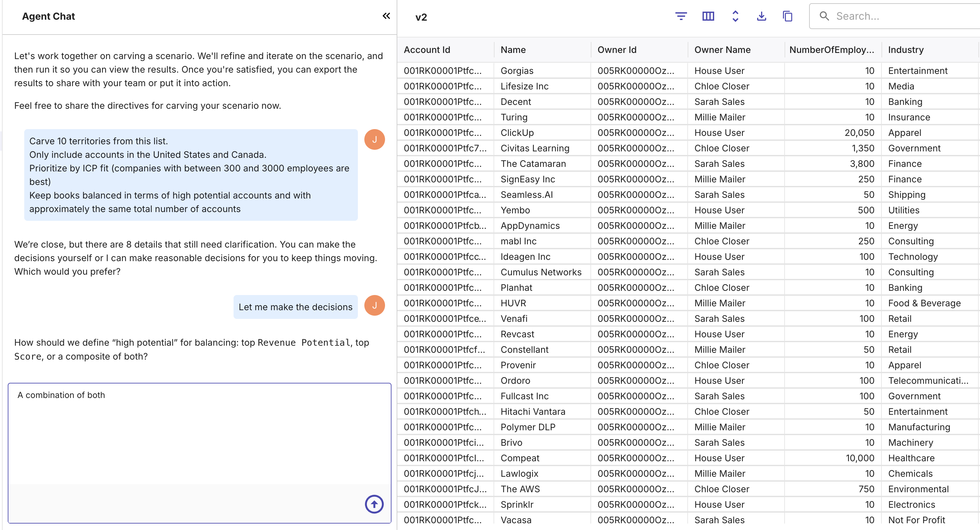Collapse the Agent Chat panel
Screen dimensions: 980x530
point(386,16)
